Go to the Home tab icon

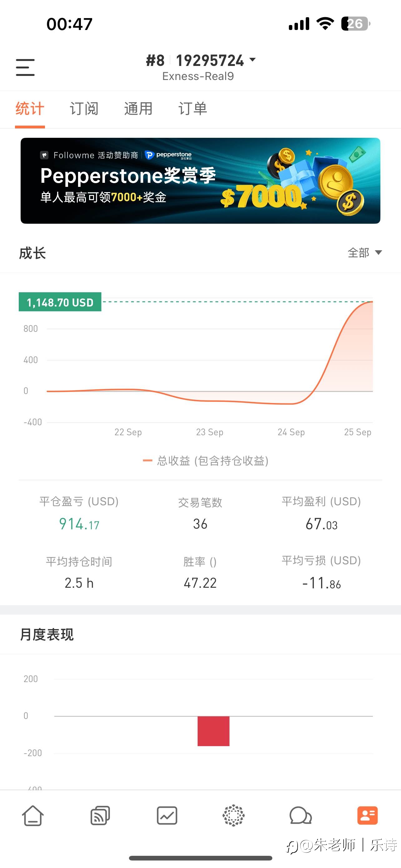pyautogui.click(x=33, y=816)
